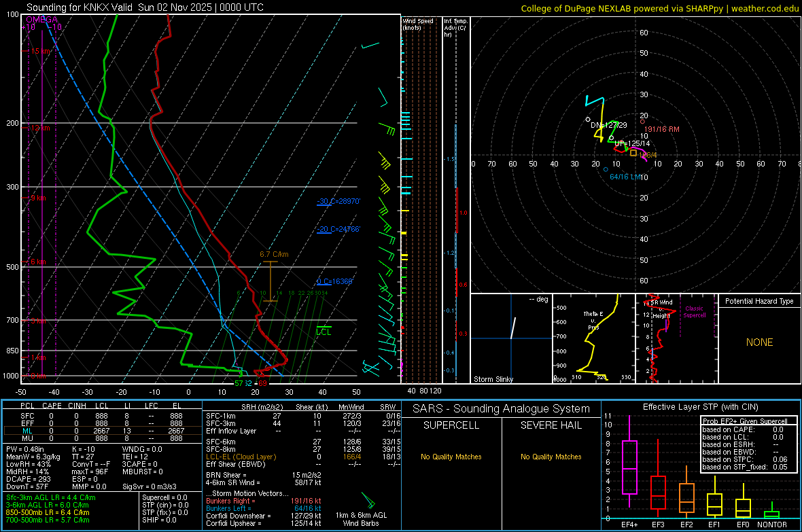Screen dimensions: 802x532
Task: Click the 'Wind Speed (knots)' panel header
Action: click(418, 24)
